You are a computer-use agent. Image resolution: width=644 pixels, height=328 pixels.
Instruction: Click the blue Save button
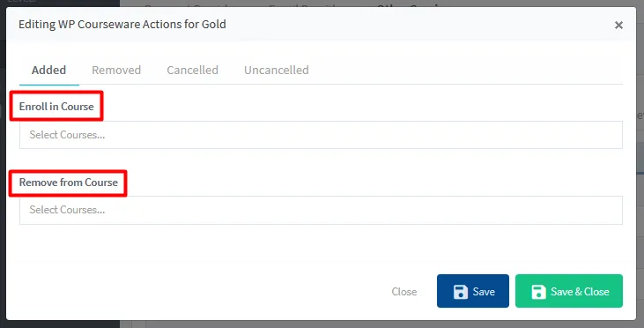473,291
